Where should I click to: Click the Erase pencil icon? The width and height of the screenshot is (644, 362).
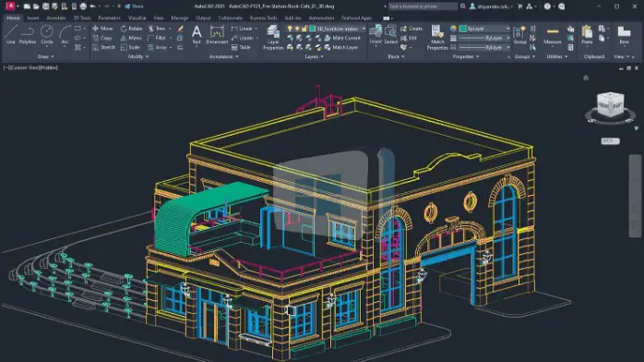pos(180,29)
